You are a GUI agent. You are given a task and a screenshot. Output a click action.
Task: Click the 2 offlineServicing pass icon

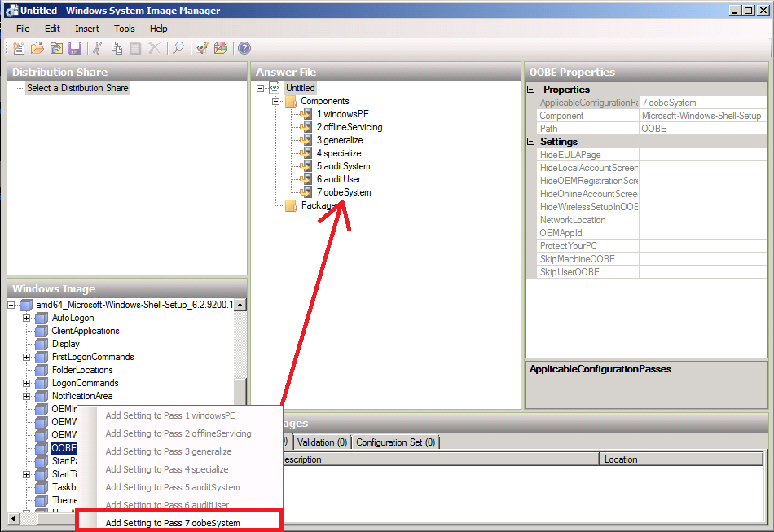(306, 127)
